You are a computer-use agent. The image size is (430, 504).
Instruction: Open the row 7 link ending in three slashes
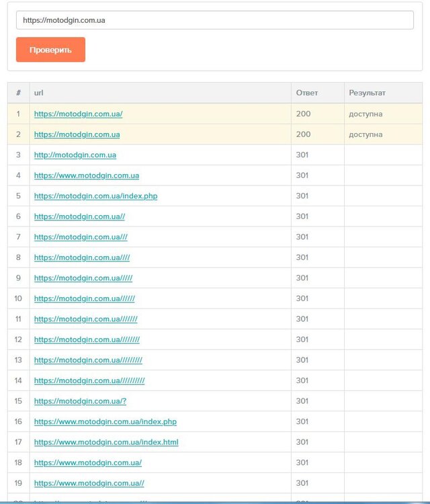click(81, 237)
